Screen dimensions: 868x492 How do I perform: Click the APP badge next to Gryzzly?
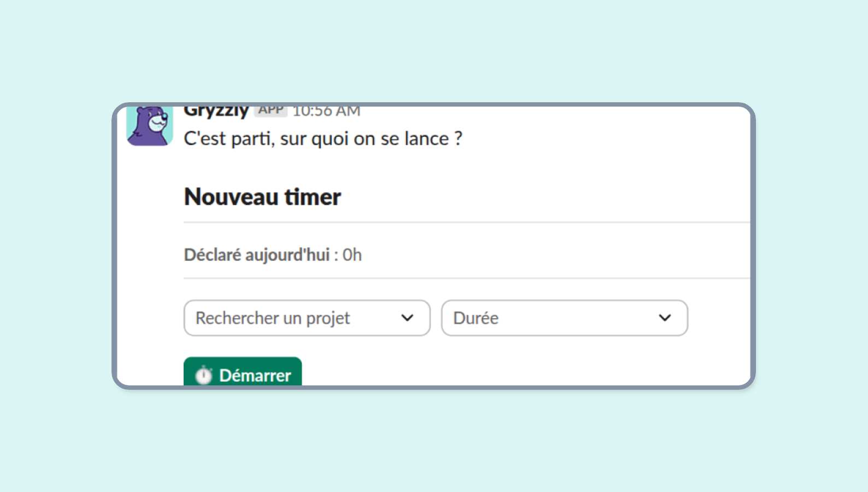271,110
